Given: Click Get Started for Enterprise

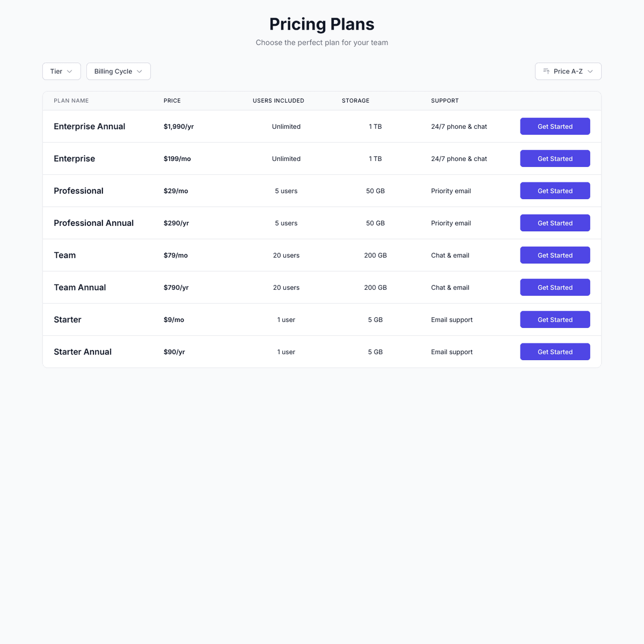Looking at the screenshot, I should click(x=555, y=158).
